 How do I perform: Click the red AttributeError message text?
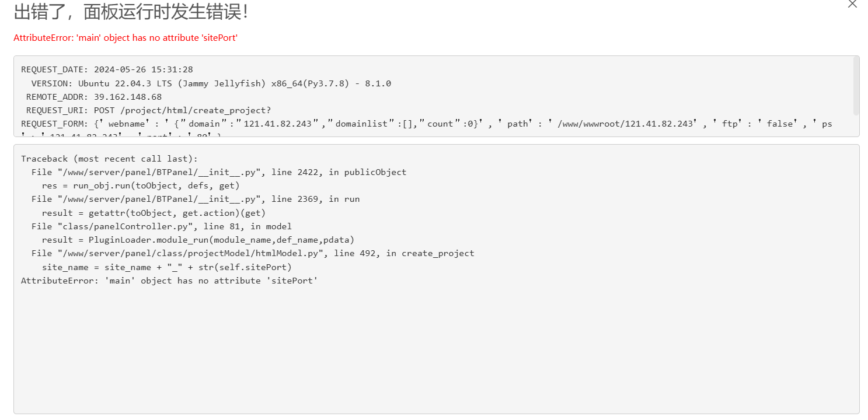pyautogui.click(x=126, y=38)
